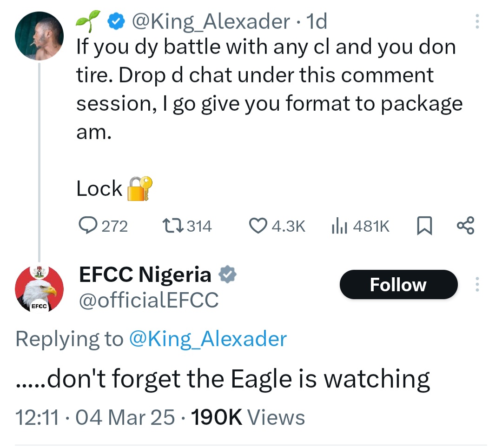The image size is (502, 448).
Task: Tap the blue verified badge beside King_Alexader
Action: [116, 22]
